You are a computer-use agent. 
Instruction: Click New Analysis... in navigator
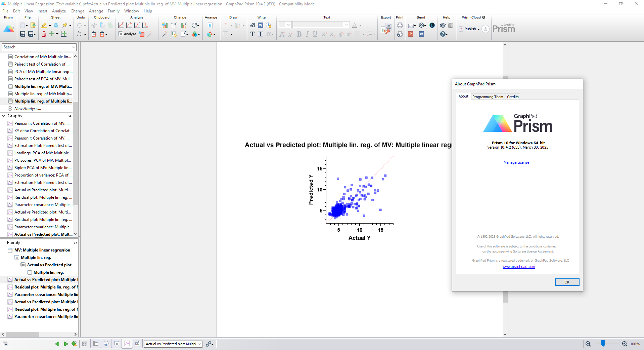28,109
